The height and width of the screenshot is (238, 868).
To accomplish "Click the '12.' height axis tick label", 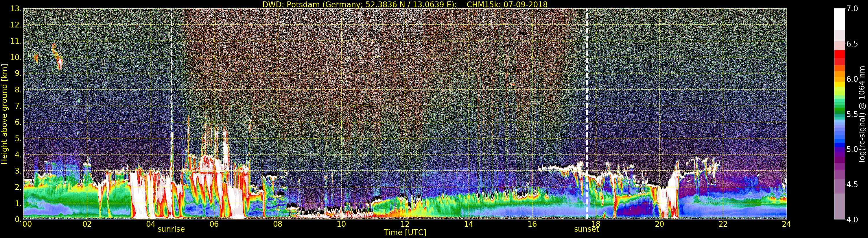I will (x=16, y=25).
